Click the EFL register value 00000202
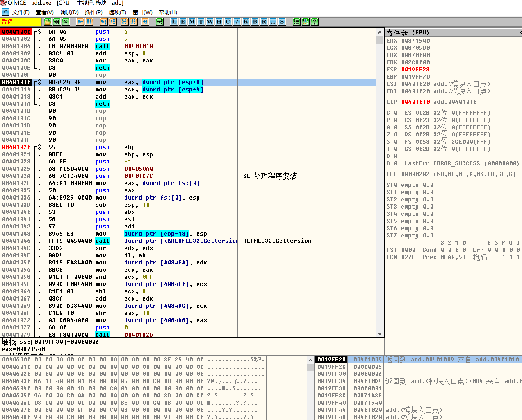The width and height of the screenshot is (522, 420). [415, 174]
